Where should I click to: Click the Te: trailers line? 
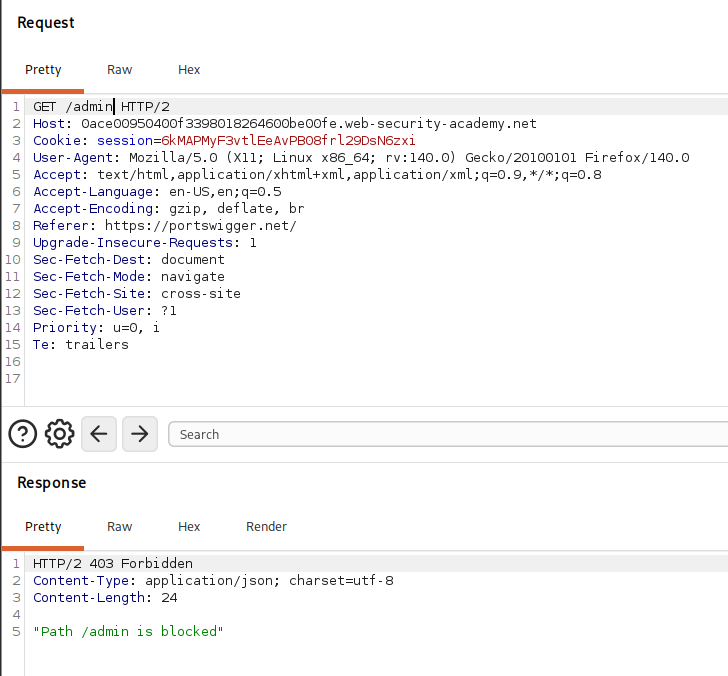point(80,344)
